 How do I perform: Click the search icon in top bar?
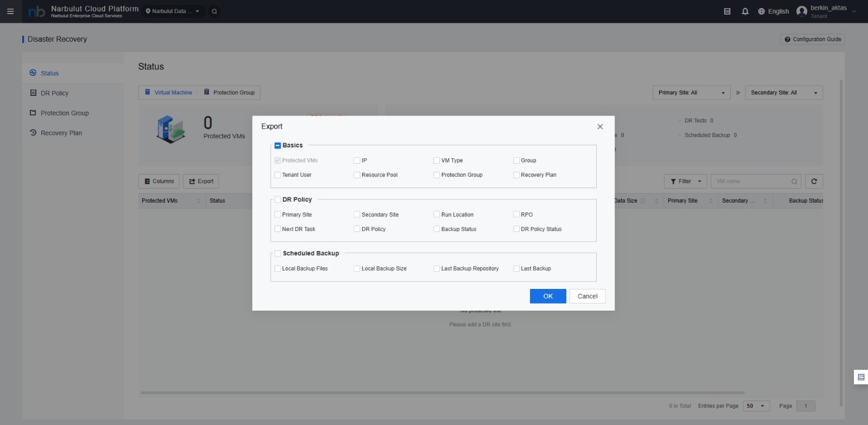coord(214,11)
